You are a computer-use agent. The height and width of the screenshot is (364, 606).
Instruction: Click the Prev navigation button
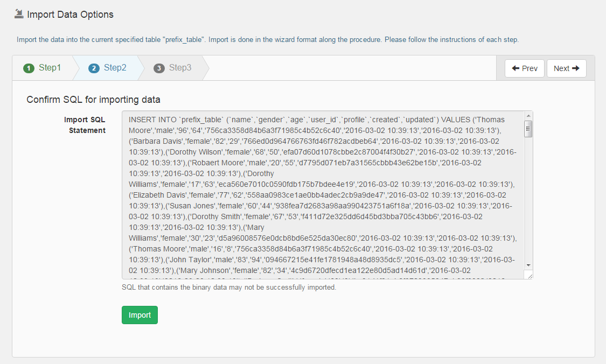coord(524,68)
